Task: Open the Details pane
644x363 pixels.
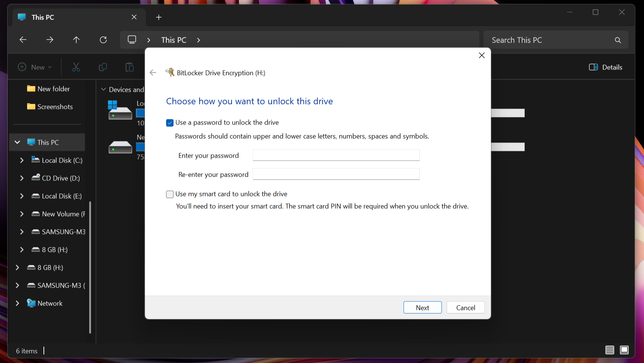Action: (x=605, y=67)
